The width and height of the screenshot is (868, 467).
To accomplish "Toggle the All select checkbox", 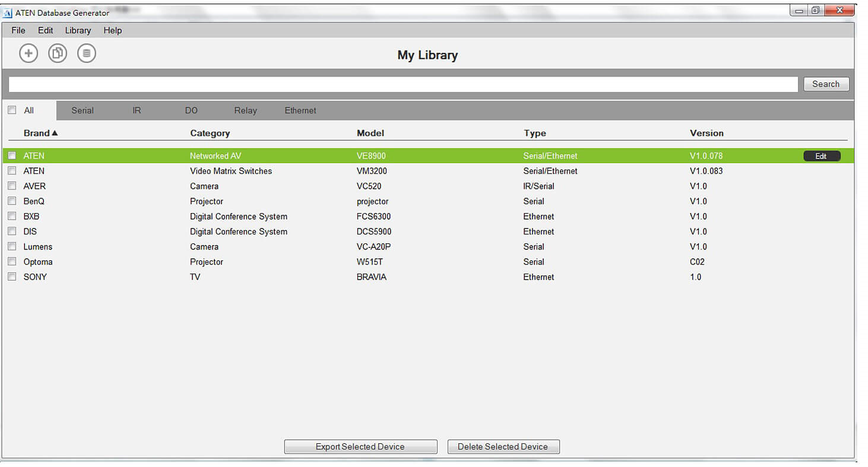I will coord(12,110).
